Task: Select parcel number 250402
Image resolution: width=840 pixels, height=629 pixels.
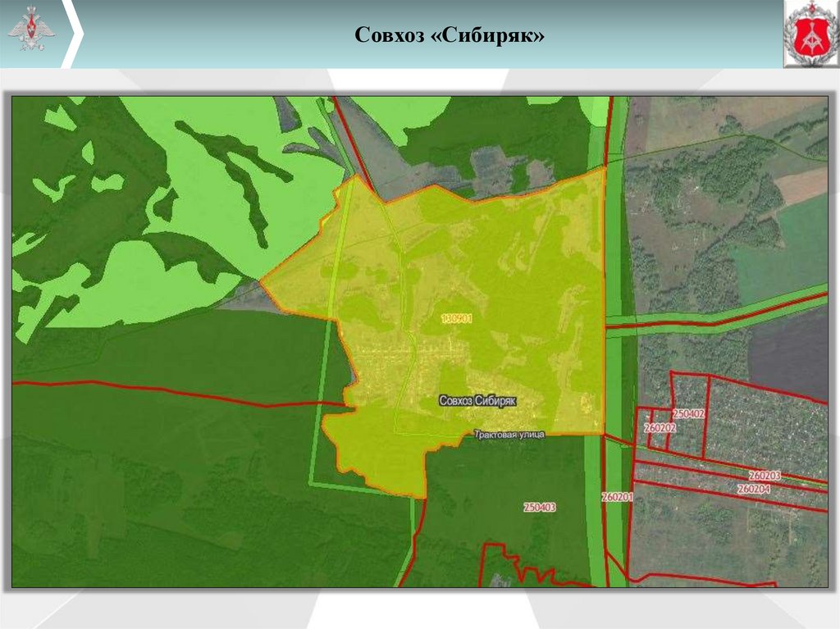Action: point(688,413)
